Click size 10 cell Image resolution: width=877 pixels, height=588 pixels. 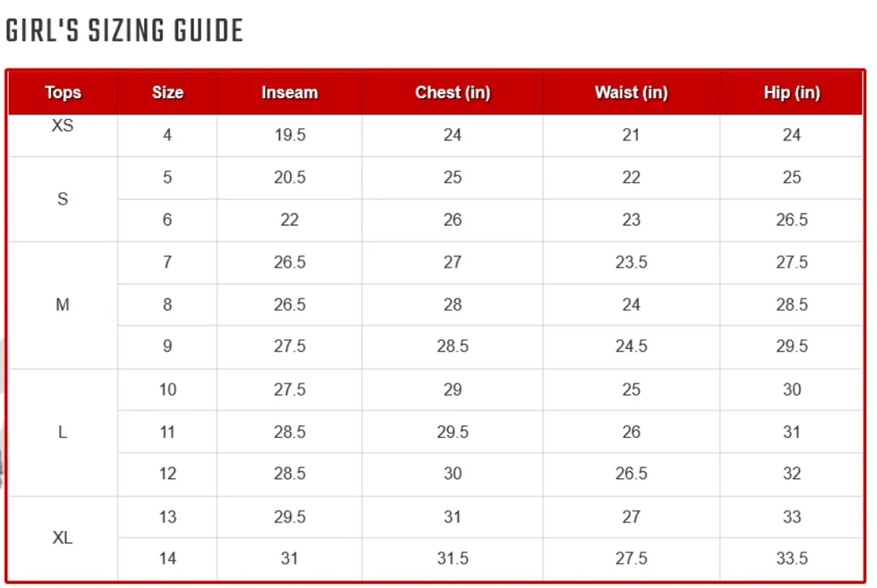[168, 390]
